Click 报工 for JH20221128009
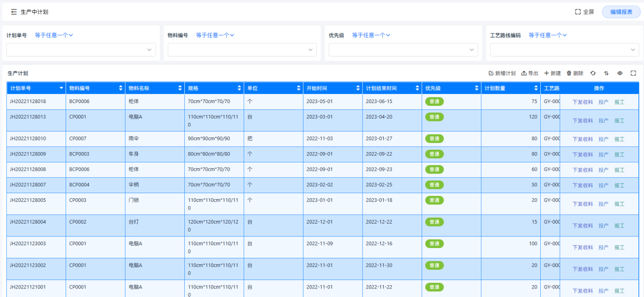 tap(619, 155)
